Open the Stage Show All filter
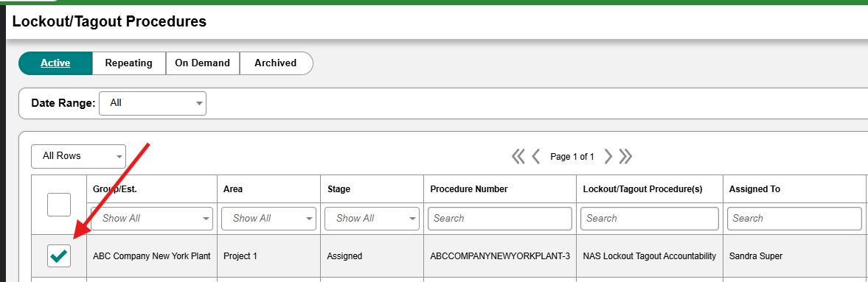This screenshot has height=282, width=868. click(x=372, y=219)
